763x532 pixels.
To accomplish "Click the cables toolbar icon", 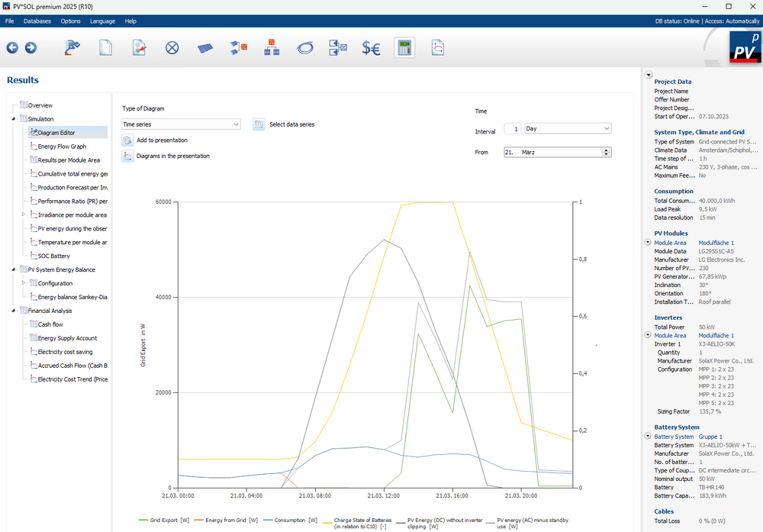I will pyautogui.click(x=304, y=48).
